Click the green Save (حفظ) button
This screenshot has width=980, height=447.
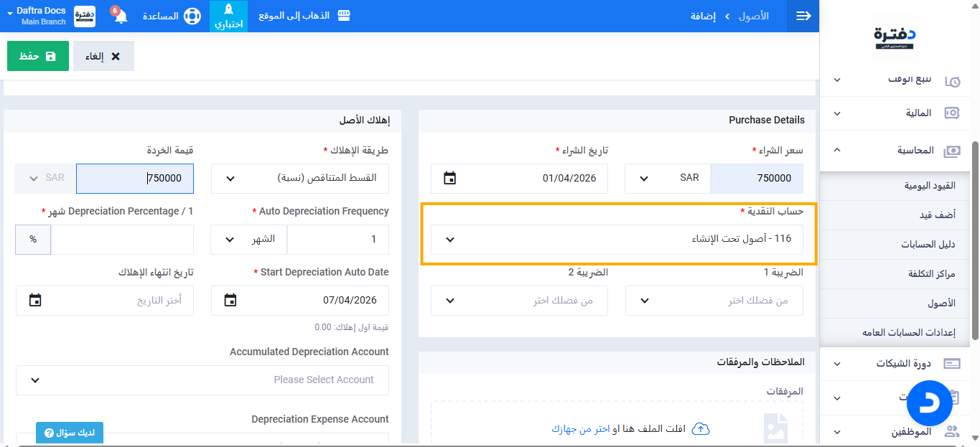tap(38, 56)
